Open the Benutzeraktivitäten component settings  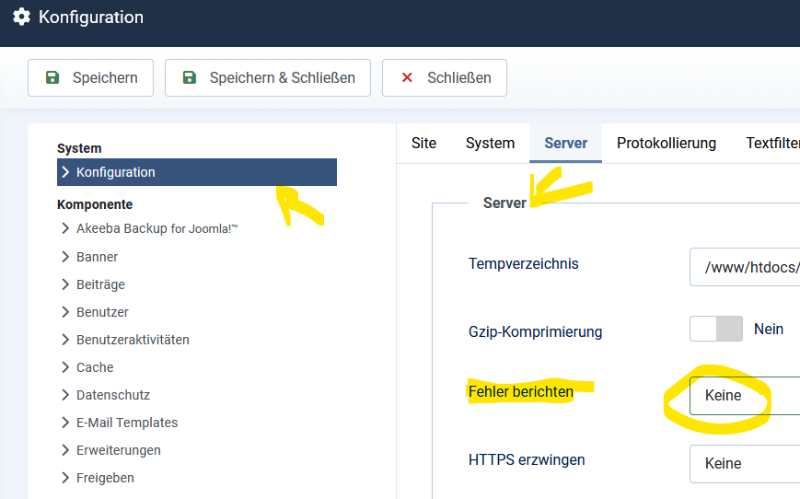(x=132, y=340)
